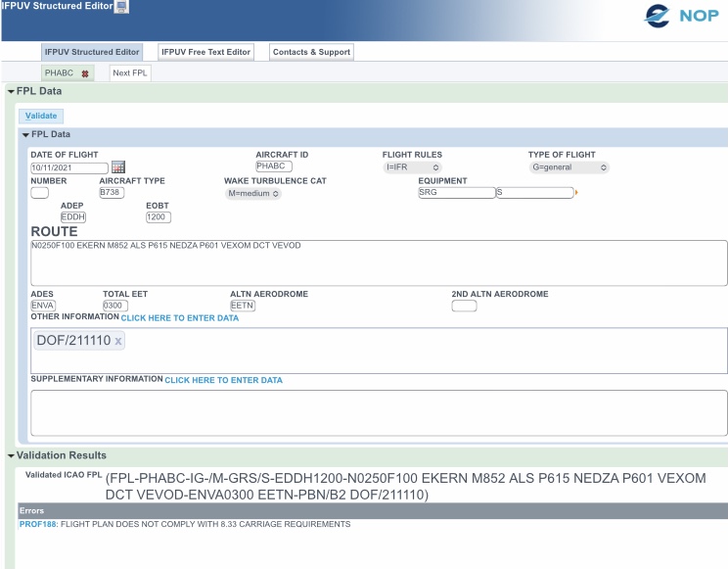The height and width of the screenshot is (569, 728).
Task: Click the 2nd Altn Aerodrome input box
Action: (x=464, y=306)
